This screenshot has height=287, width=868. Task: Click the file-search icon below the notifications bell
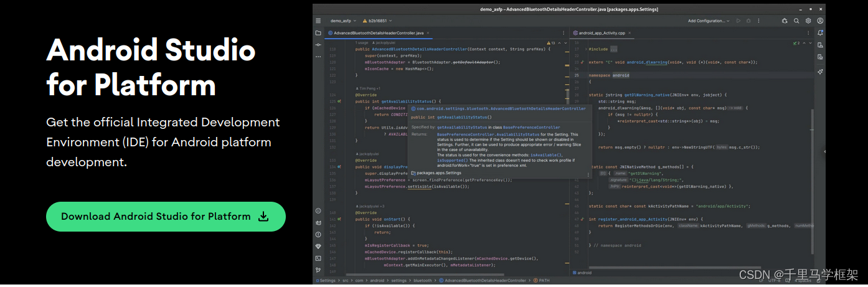[820, 45]
